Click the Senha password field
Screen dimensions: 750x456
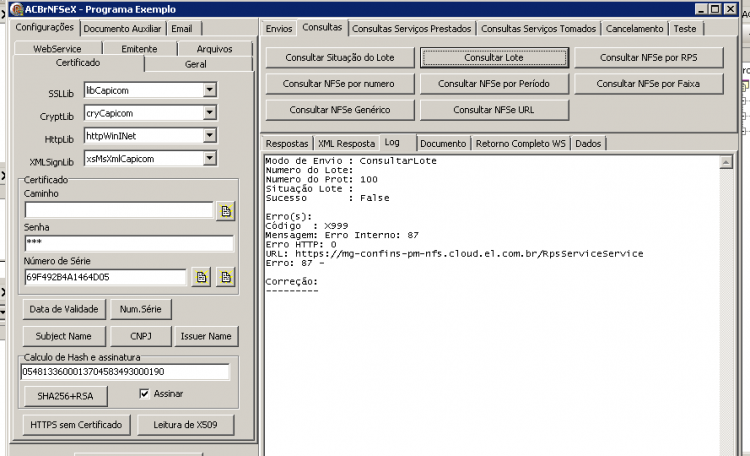coord(129,243)
